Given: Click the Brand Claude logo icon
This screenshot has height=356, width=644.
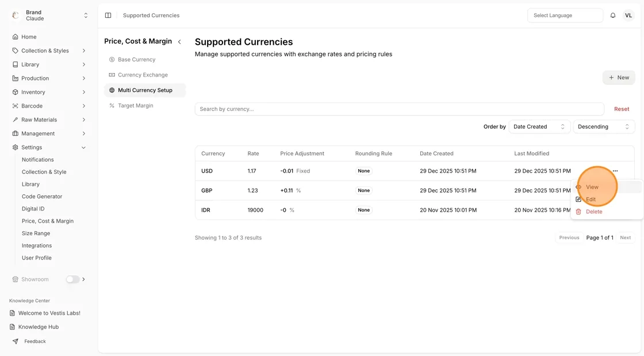Looking at the screenshot, I should pyautogui.click(x=16, y=15).
